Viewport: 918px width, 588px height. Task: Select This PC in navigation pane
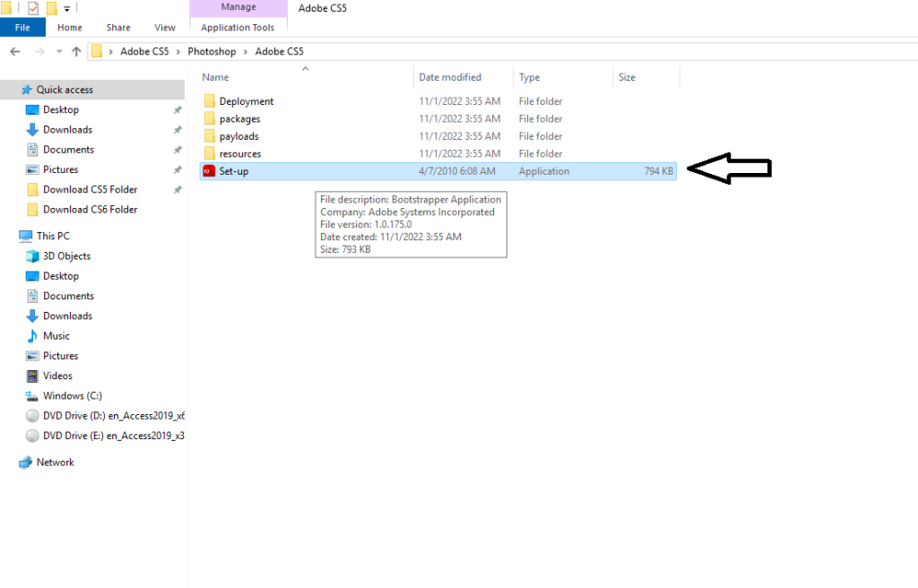(53, 236)
